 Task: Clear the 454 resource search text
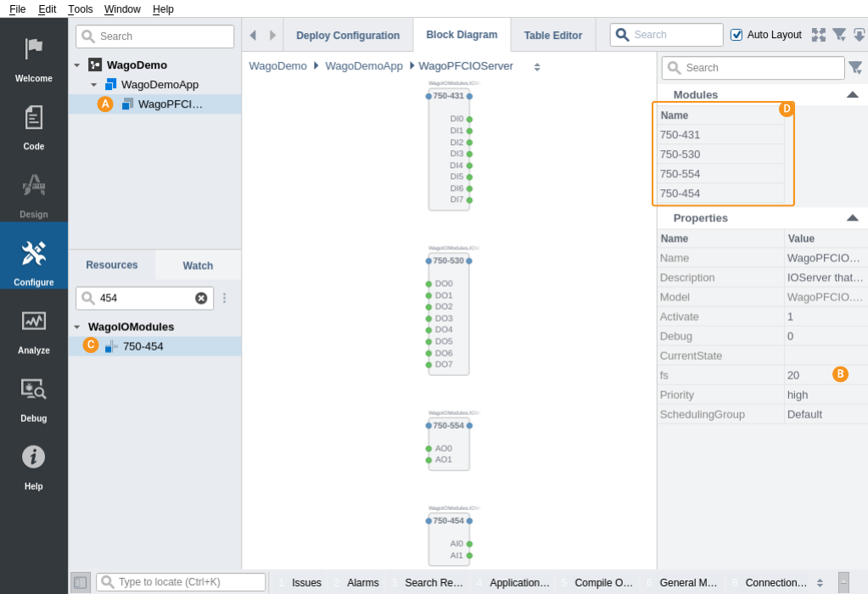coord(201,298)
